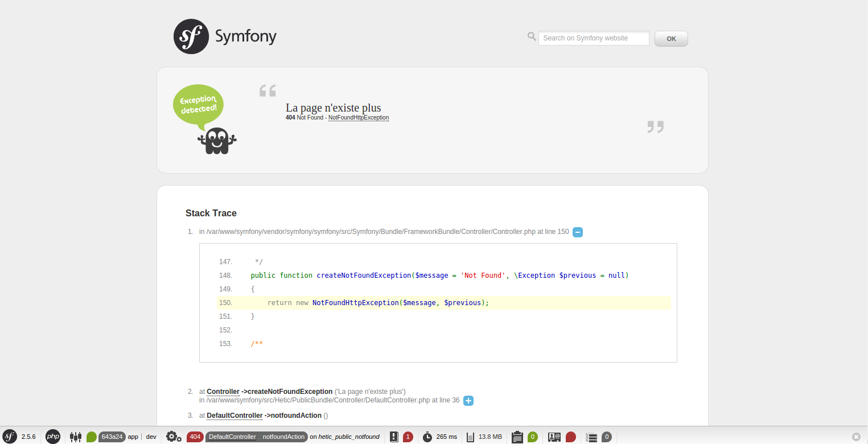Viewport: 868px width, 444px height.
Task: Expand trace 2 code with plus button
Action: point(468,401)
